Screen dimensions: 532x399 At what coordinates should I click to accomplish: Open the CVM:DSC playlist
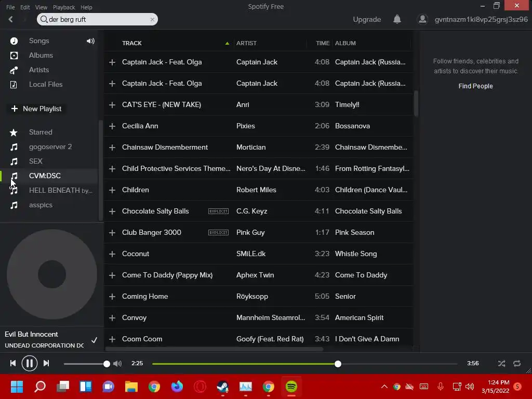(45, 176)
